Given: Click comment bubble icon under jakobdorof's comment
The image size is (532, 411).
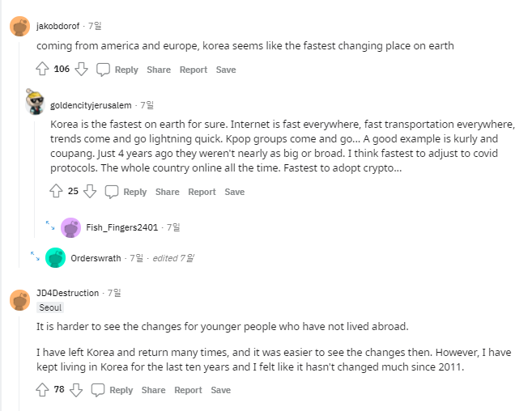Looking at the screenshot, I should pos(103,70).
